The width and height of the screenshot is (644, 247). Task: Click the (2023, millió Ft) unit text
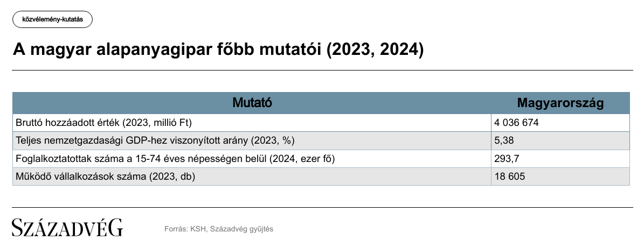tap(157, 123)
